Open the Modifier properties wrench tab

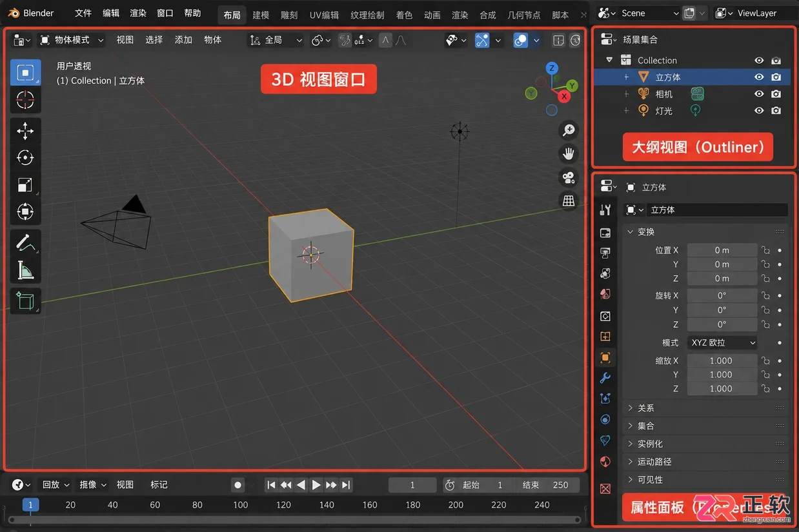point(605,378)
